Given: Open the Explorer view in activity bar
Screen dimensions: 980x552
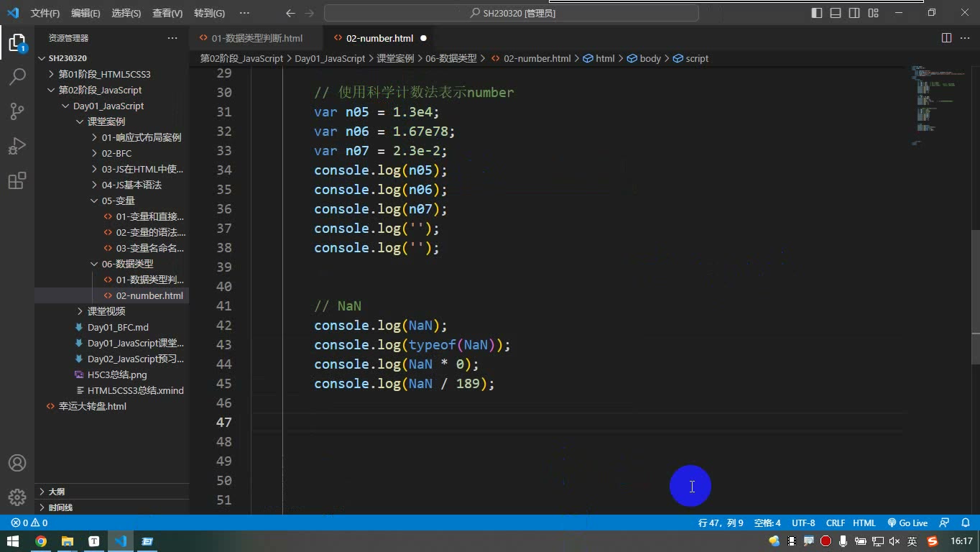Looking at the screenshot, I should coord(17,42).
